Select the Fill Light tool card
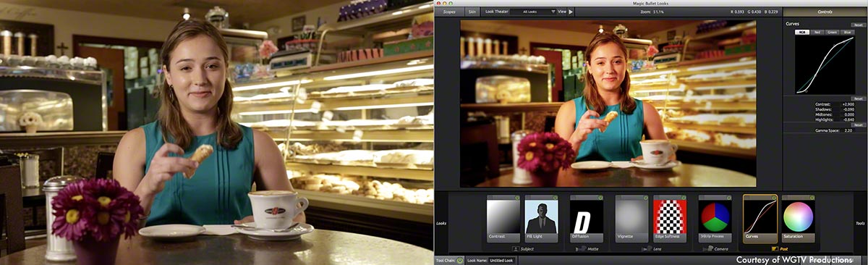The image size is (868, 265). [541, 219]
